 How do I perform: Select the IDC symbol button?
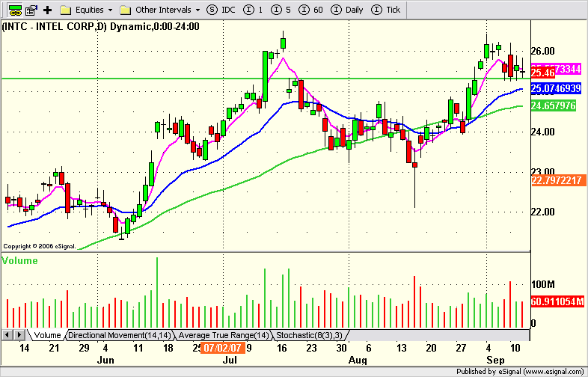(221, 10)
